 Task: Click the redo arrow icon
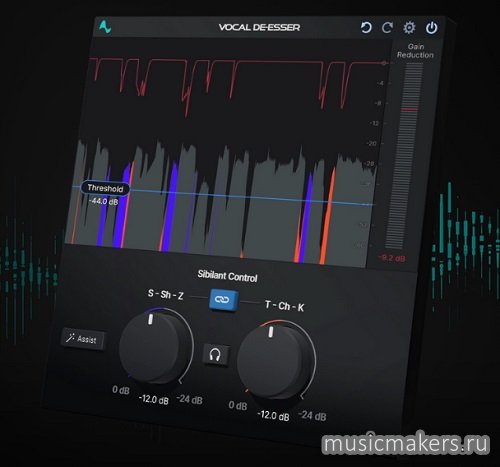coord(387,28)
